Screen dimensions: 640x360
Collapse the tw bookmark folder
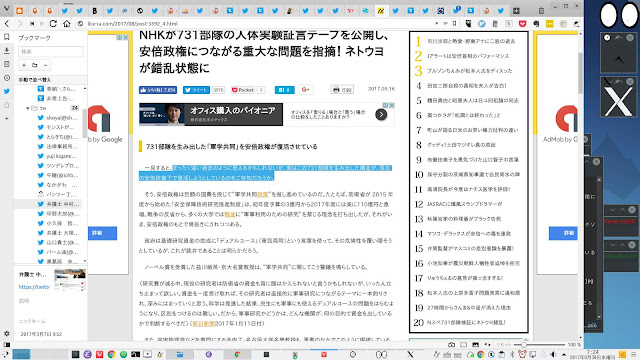[27, 108]
